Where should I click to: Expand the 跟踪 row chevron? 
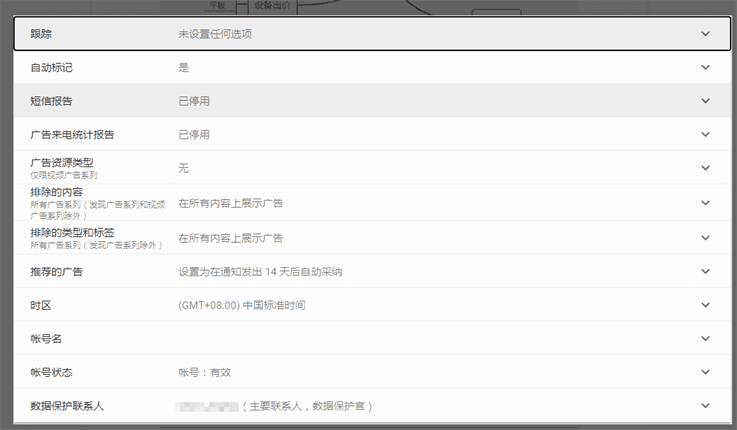click(x=705, y=34)
